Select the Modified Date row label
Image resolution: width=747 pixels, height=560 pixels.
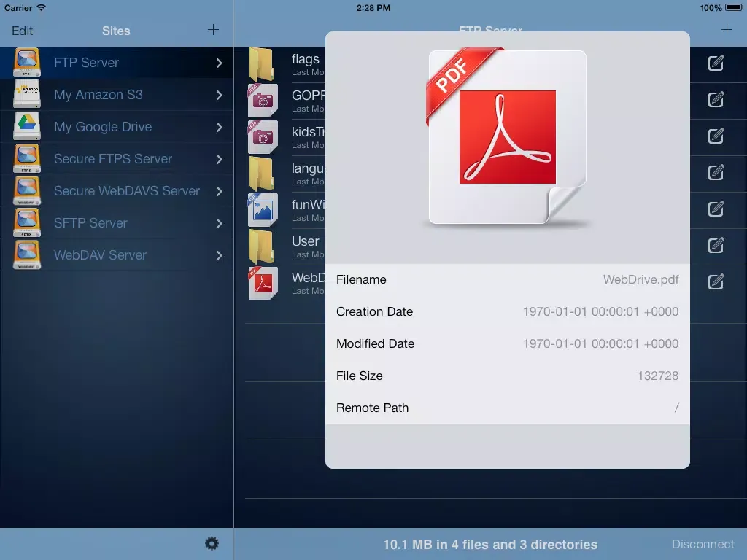376,343
